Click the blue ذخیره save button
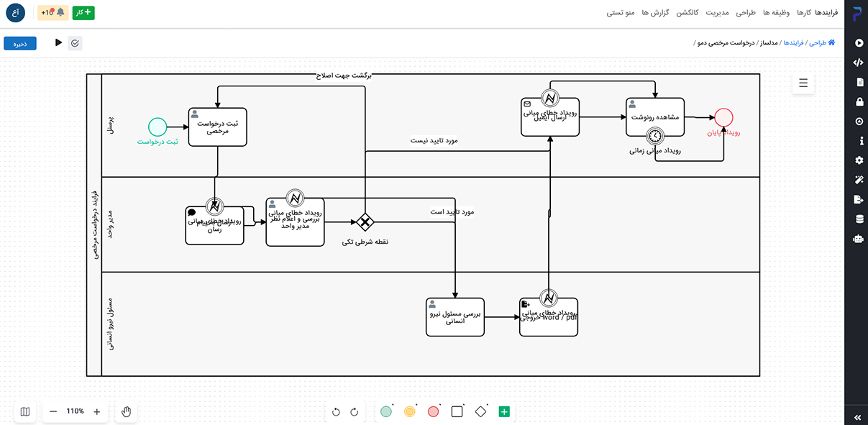Viewport: 868px width, 425px height. tap(19, 43)
